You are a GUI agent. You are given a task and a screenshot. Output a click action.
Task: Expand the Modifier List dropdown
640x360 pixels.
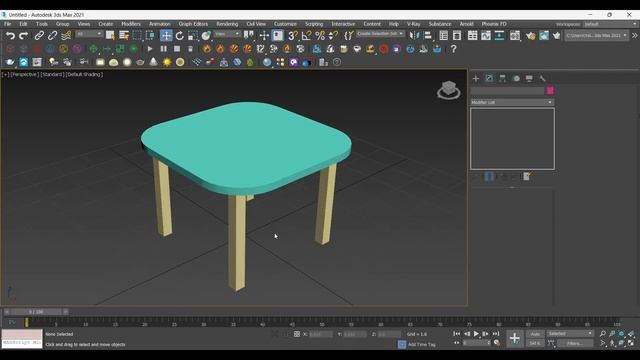click(x=512, y=102)
